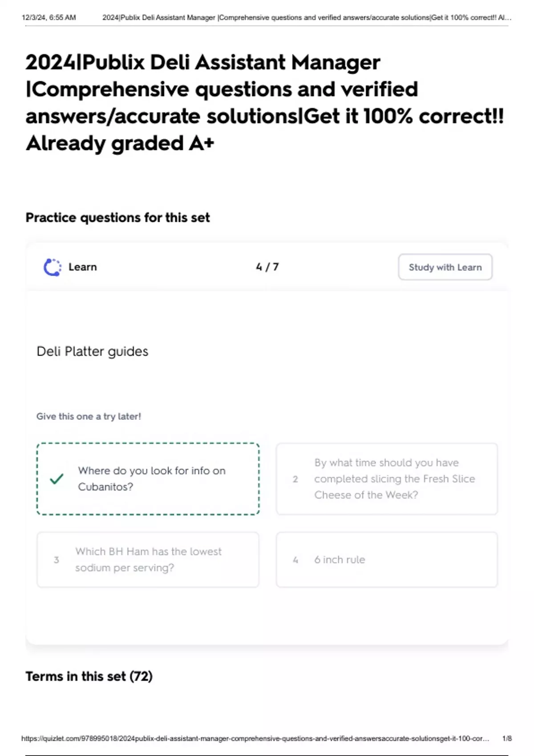Screen dimensions: 534x756
Task: Click the number 2 answer badge
Action: (295, 479)
